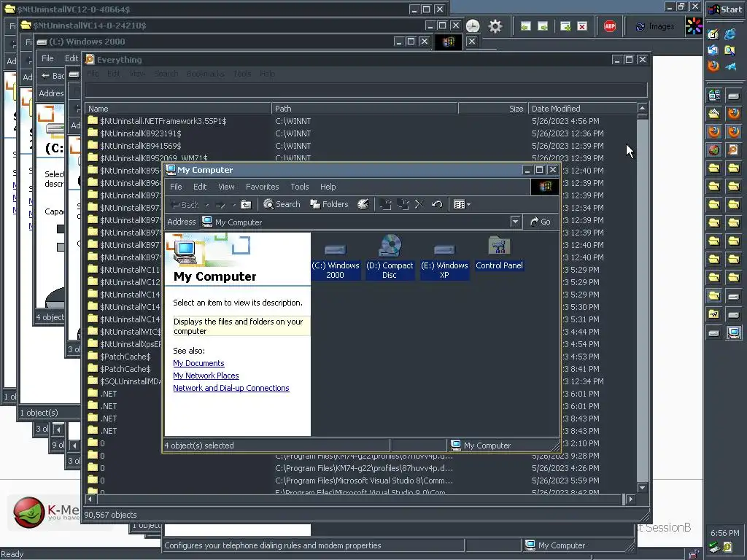Click the K-Meleon taskbar button icon
The image size is (747, 560).
(x=713, y=150)
